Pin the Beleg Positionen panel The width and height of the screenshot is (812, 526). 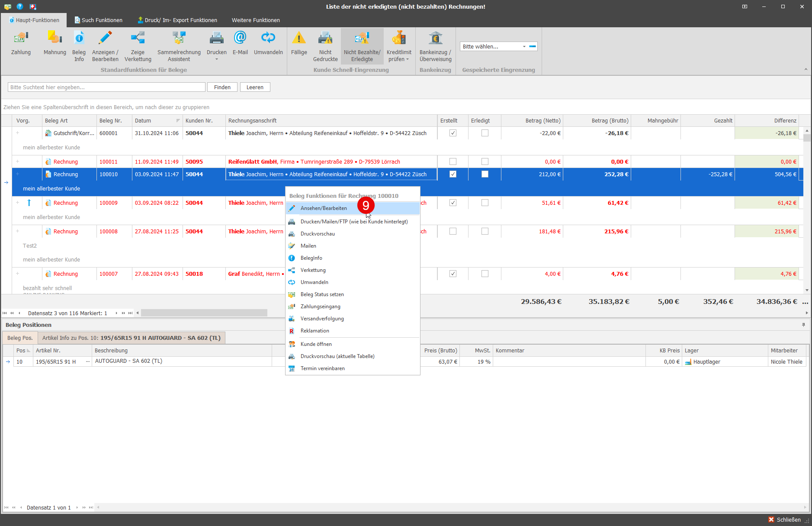tap(803, 325)
